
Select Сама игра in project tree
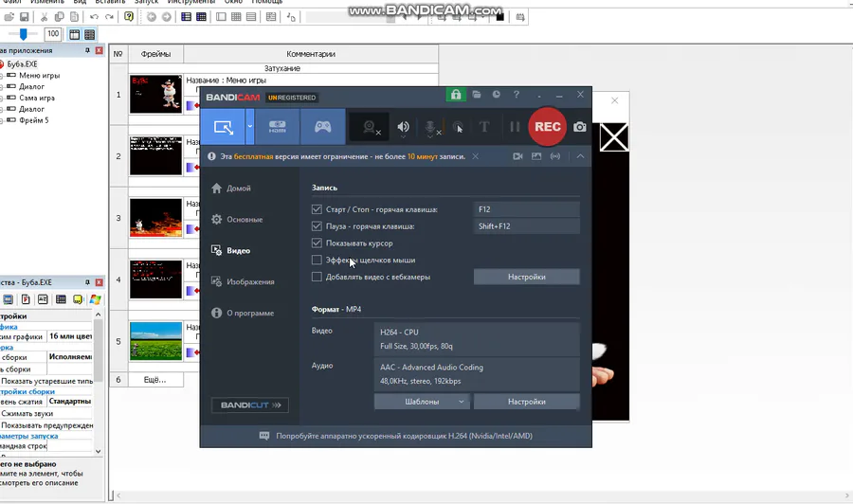[x=36, y=98]
